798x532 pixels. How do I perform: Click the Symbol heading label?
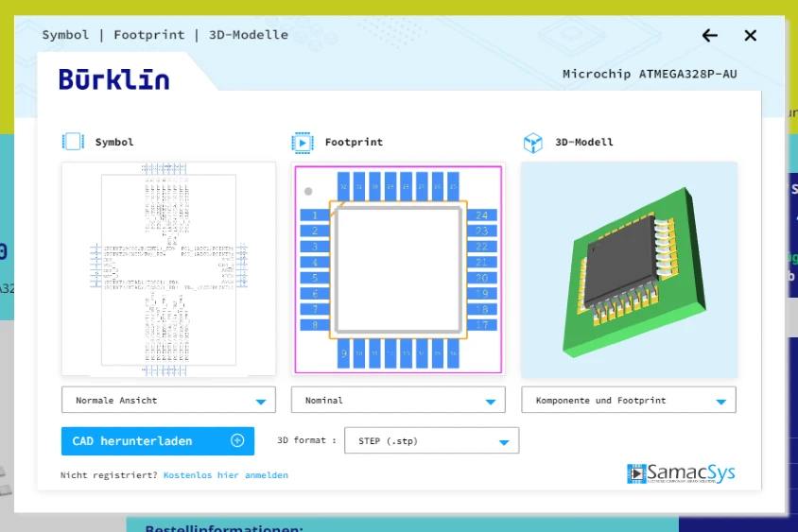[x=114, y=143]
